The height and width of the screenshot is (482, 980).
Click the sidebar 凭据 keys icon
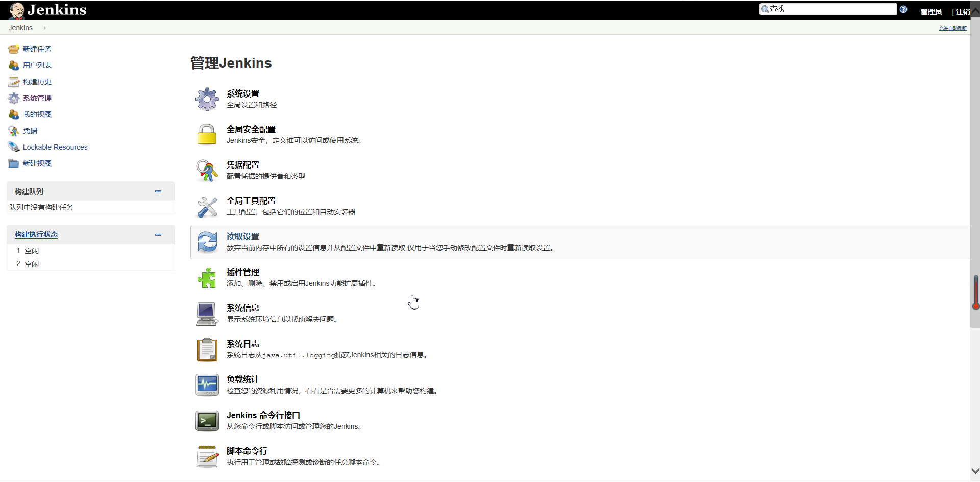click(14, 131)
